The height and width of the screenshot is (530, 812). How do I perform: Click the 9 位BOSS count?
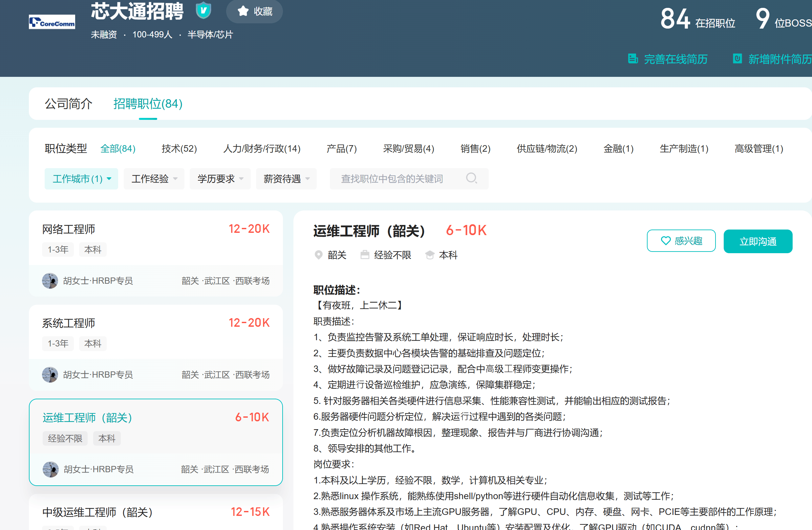click(784, 19)
